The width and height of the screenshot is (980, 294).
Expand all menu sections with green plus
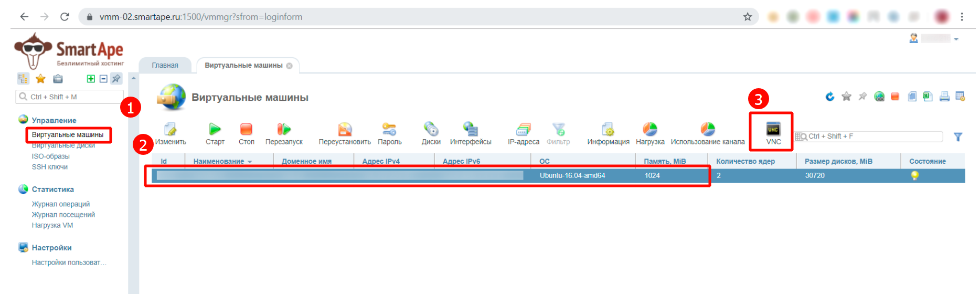[x=91, y=79]
